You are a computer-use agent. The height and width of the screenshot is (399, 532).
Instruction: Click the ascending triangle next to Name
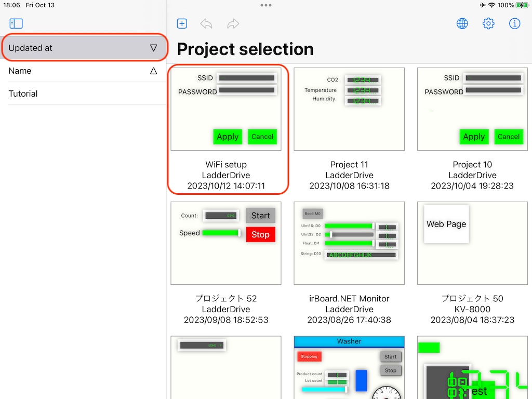click(x=153, y=71)
